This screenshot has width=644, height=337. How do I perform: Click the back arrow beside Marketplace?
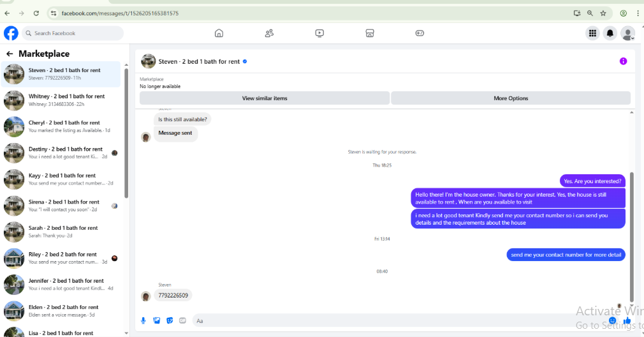(10, 54)
